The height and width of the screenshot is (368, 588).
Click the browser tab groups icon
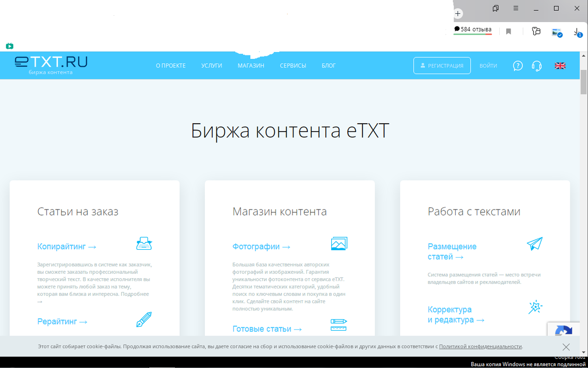(496, 8)
